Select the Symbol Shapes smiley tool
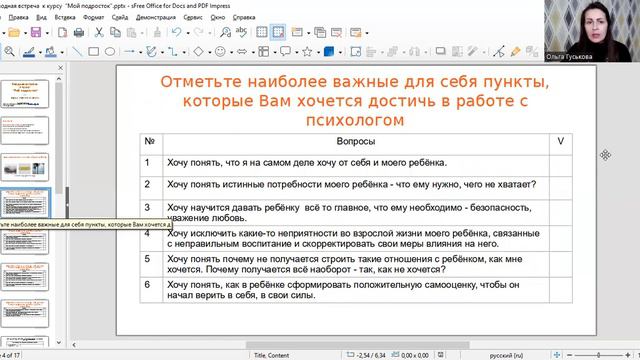 pyautogui.click(x=220, y=51)
